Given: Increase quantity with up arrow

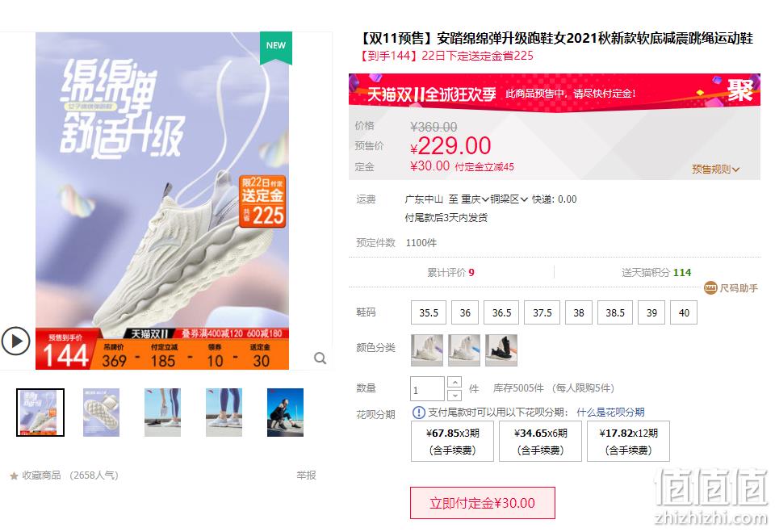Looking at the screenshot, I should [455, 382].
